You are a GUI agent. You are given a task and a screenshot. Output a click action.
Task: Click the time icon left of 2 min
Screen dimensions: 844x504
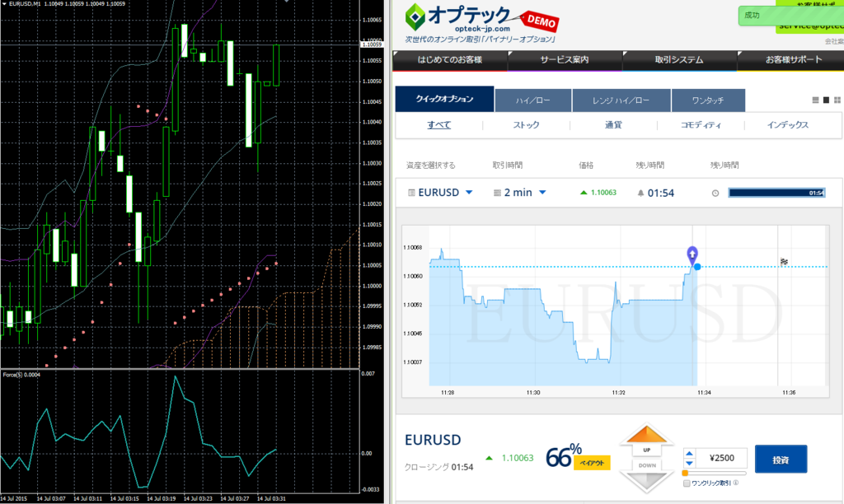tap(497, 193)
